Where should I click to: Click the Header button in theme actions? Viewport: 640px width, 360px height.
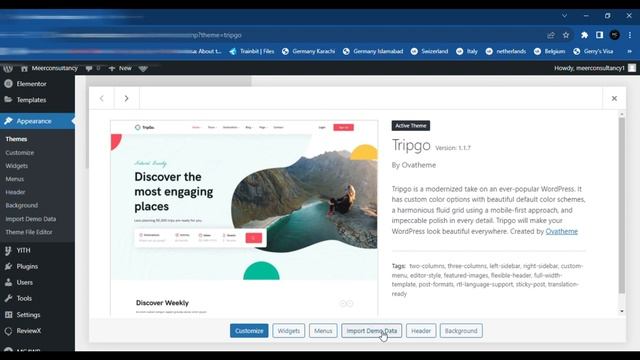click(x=421, y=331)
